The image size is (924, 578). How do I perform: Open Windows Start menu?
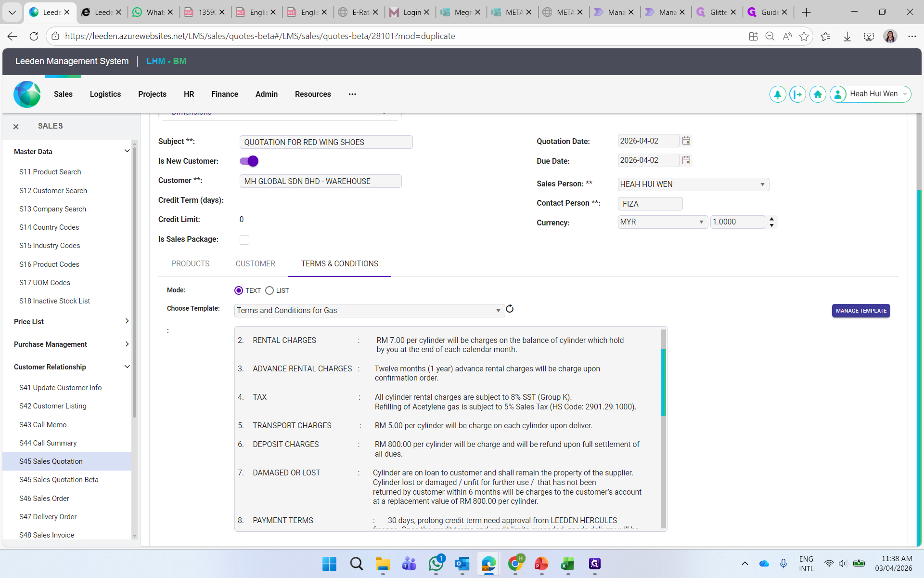tap(329, 564)
